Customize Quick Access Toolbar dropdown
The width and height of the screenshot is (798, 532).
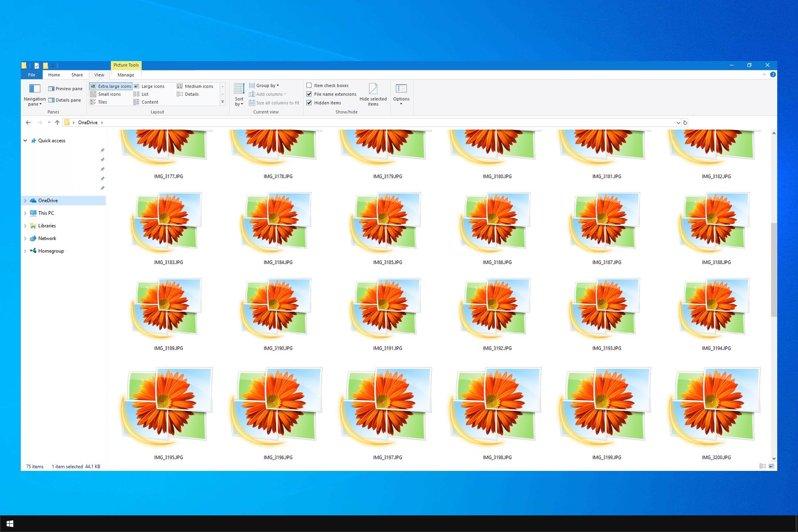click(x=53, y=66)
